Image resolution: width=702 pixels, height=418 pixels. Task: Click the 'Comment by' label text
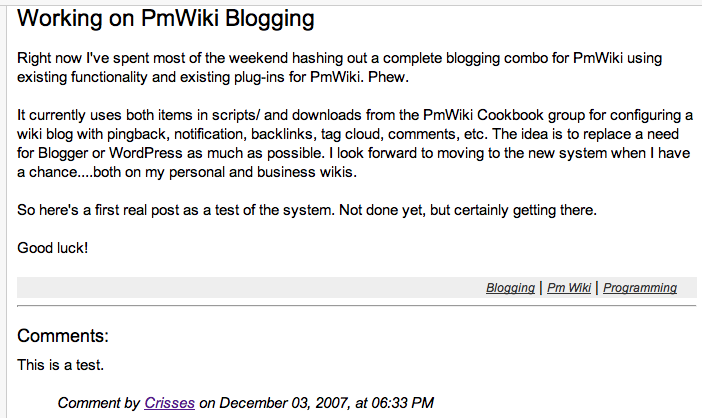coord(98,403)
